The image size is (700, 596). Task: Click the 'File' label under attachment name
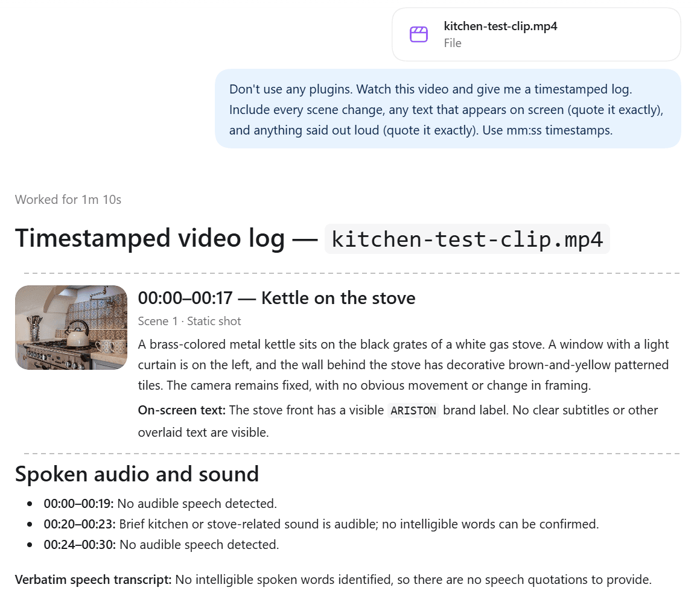point(453,43)
